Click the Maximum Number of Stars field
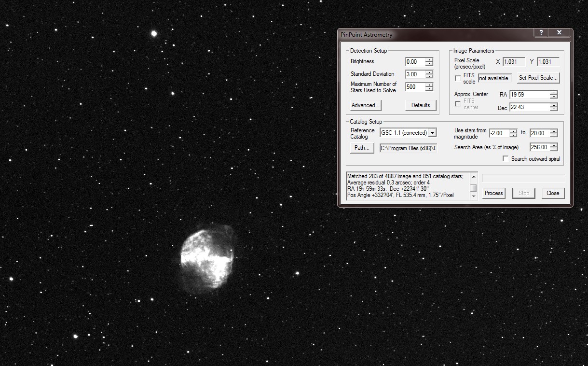The height and width of the screenshot is (366, 588). tap(415, 87)
